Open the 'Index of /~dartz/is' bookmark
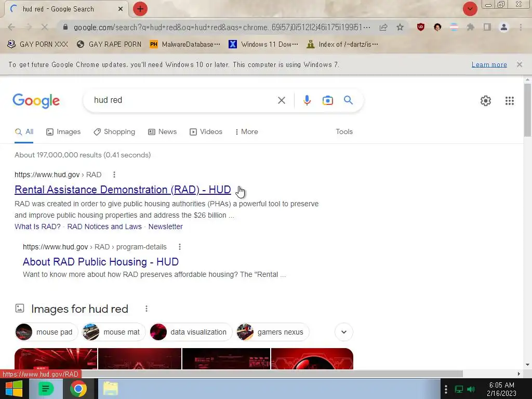Screen dimensions: 532x399 [342, 44]
